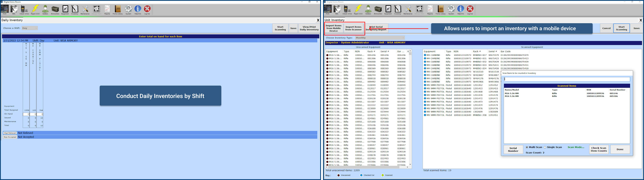Open Reports icon in Daily Inventory window
Screen dimensions: 644x180
click(x=107, y=9)
